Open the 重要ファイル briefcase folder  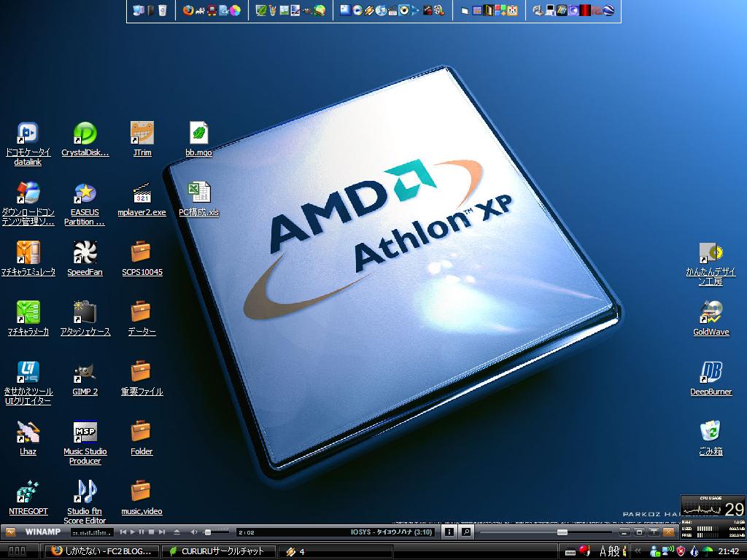click(142, 378)
